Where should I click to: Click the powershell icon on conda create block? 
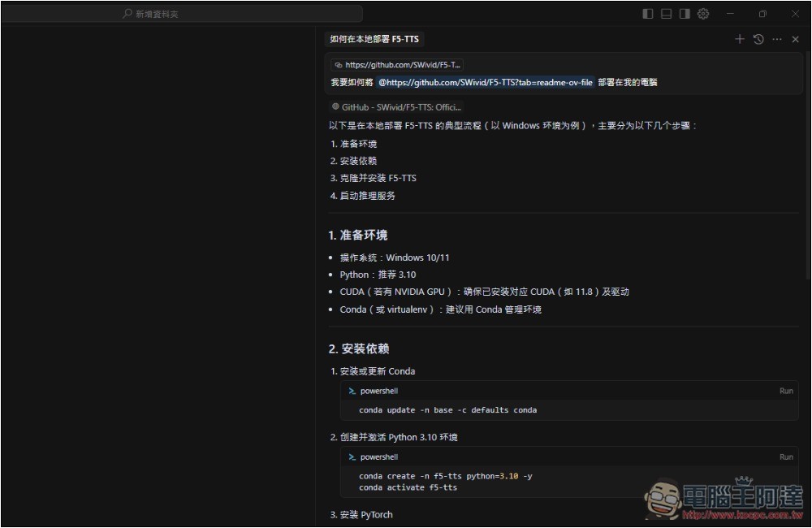point(352,457)
